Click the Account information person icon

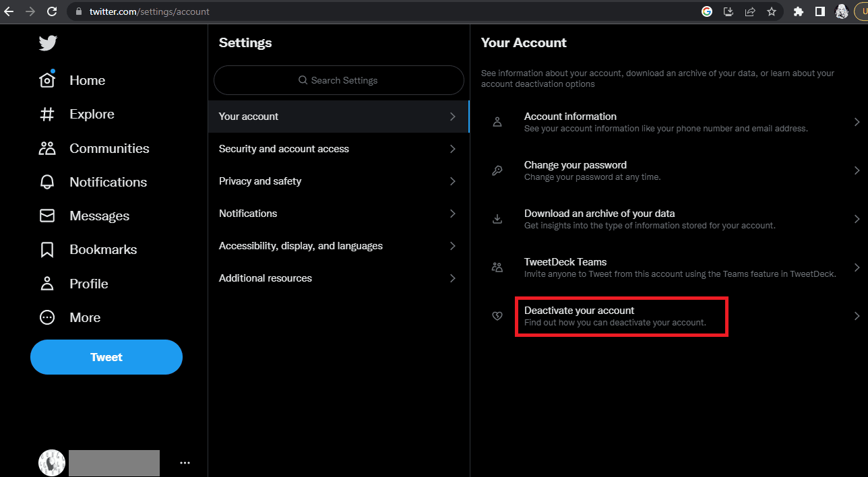[497, 122]
